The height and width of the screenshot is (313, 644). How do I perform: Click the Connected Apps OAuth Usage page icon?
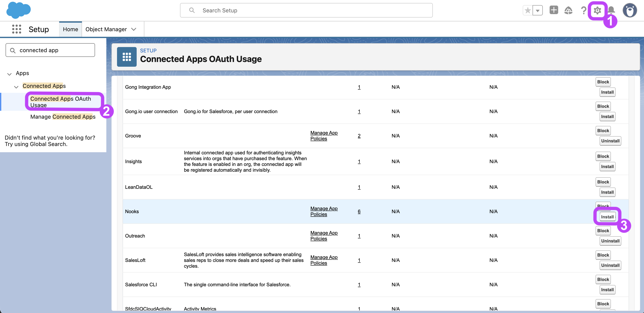(127, 57)
